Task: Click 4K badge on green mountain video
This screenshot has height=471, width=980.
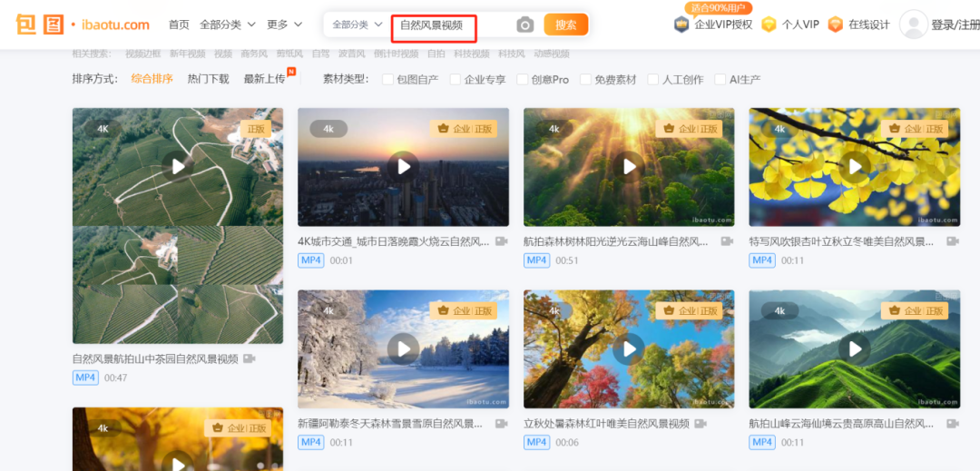Action: click(780, 310)
